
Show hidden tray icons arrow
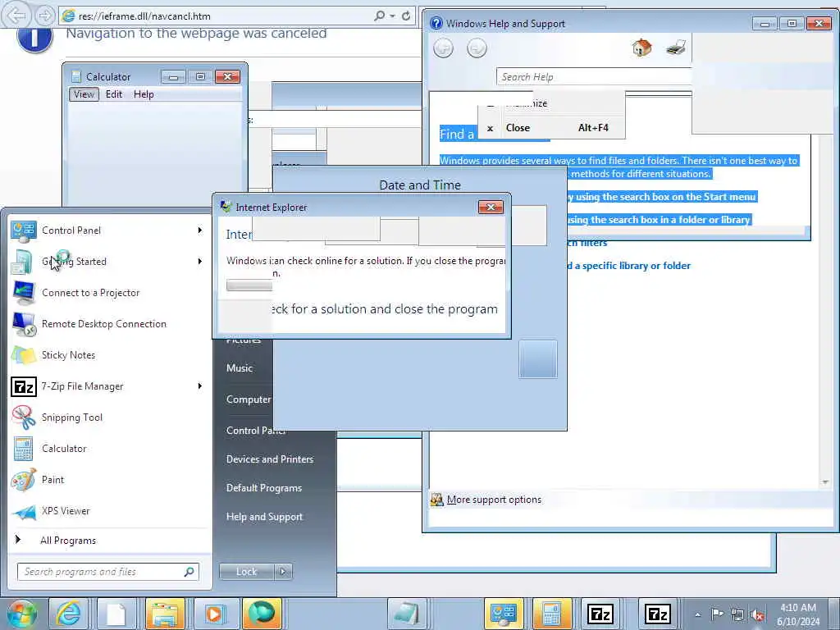[697, 614]
